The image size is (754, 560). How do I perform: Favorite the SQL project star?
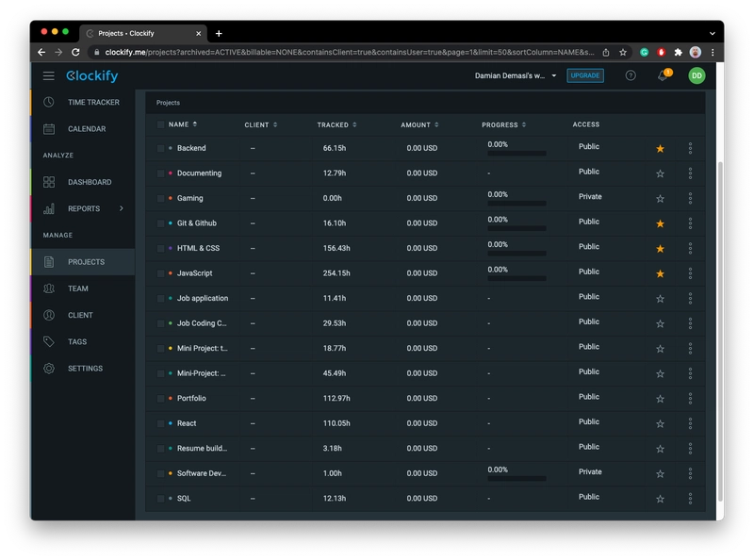661,499
